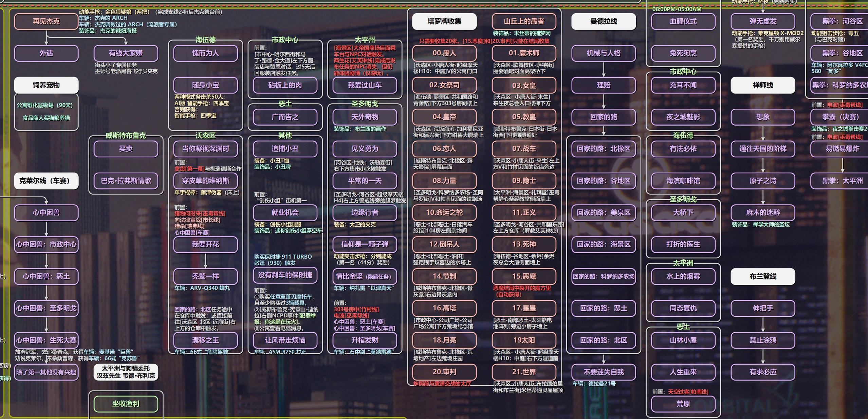Click the 21.世界 tarot node
Viewport: 868px width, 419px height.
[x=524, y=372]
